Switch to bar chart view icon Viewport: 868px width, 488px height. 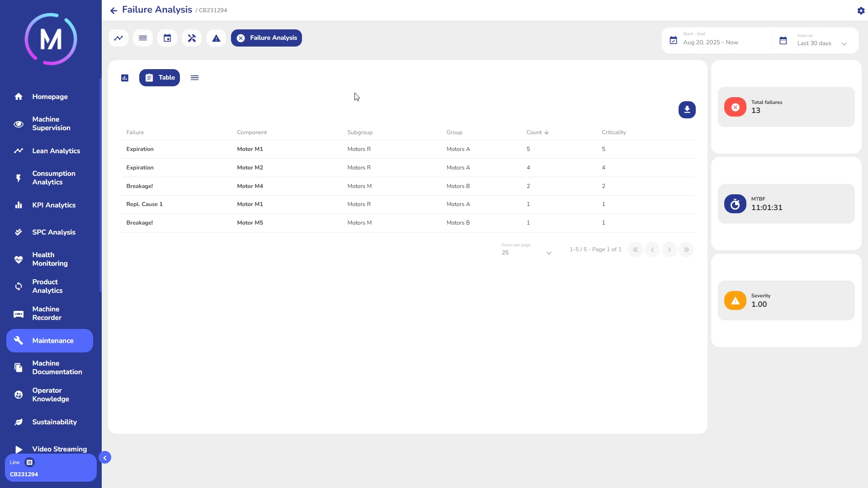pos(125,78)
